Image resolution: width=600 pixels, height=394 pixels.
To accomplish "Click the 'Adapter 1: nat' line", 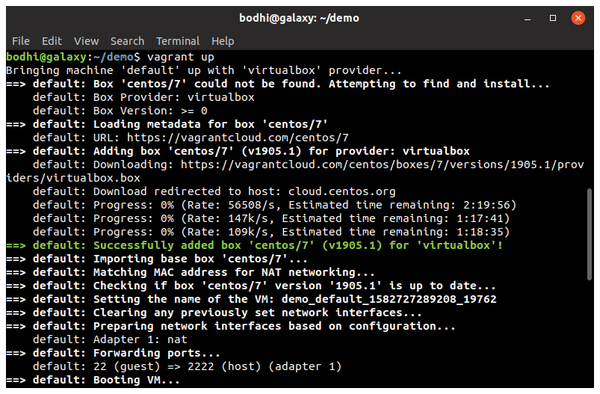I will 110,339.
